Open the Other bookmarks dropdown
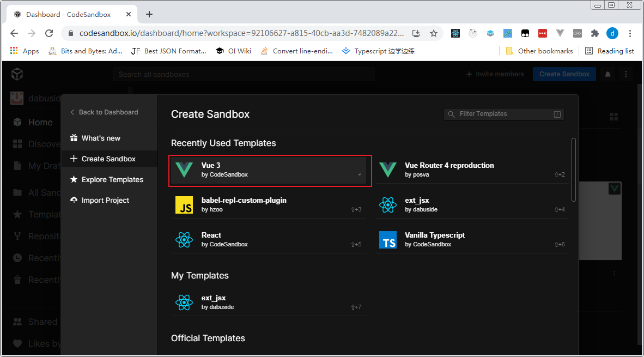This screenshot has width=644, height=357. click(539, 51)
